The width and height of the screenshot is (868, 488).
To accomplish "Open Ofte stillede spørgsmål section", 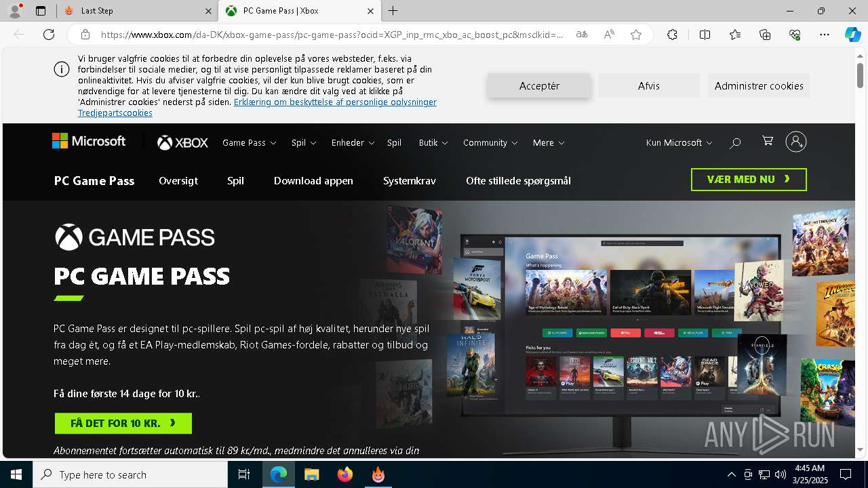I will (x=518, y=180).
